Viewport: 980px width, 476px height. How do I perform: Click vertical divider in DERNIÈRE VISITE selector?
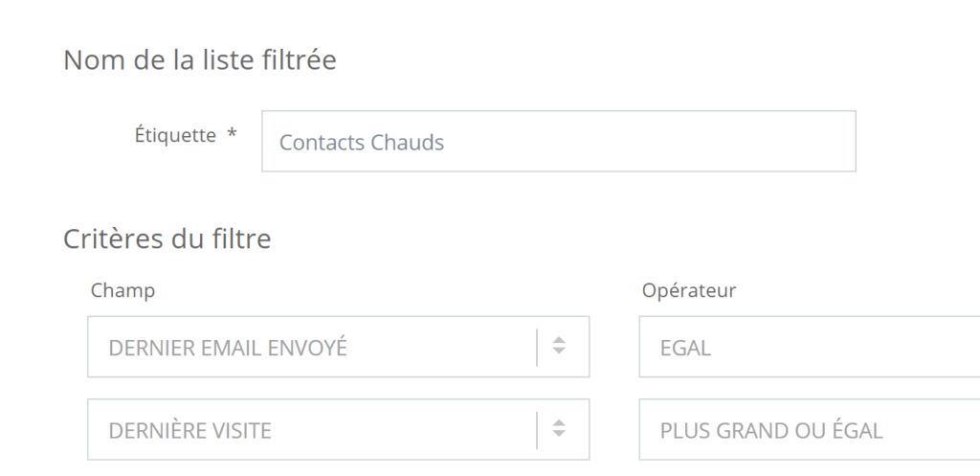(x=537, y=430)
